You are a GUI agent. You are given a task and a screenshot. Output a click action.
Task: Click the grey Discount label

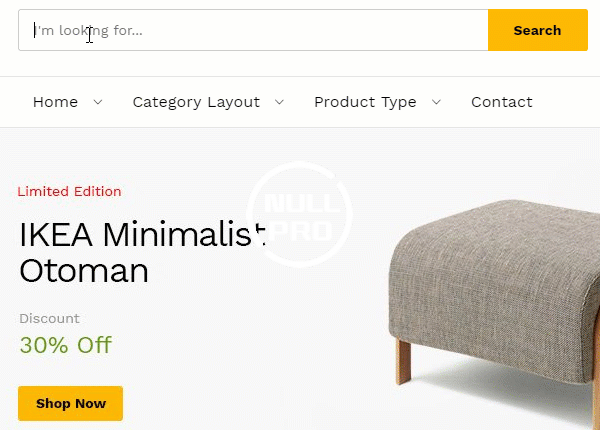[49, 319]
